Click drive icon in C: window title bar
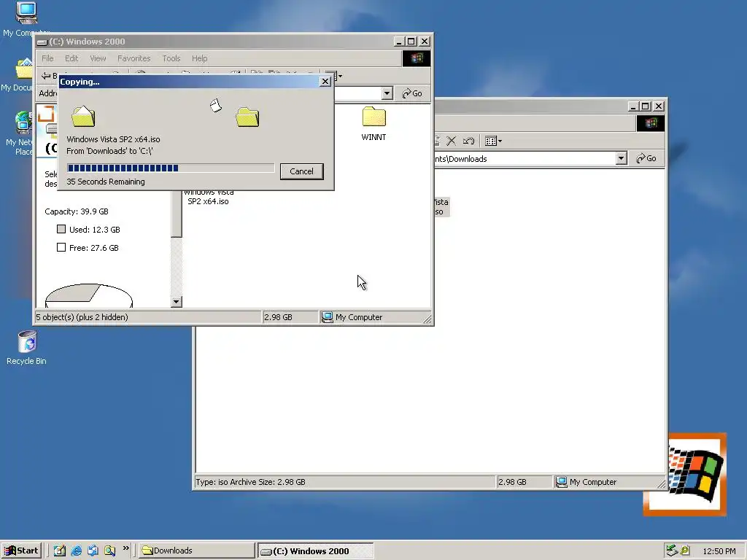 (x=42, y=42)
